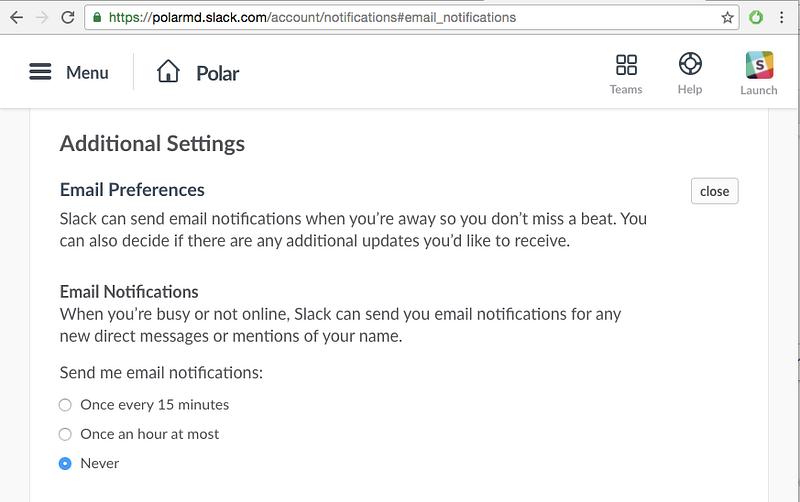800x502 pixels.
Task: Click the green extension icon in the toolbar
Action: pyautogui.click(x=756, y=18)
